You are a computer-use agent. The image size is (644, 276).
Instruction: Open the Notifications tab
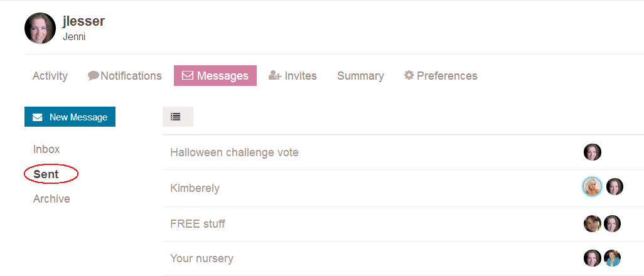coord(125,76)
